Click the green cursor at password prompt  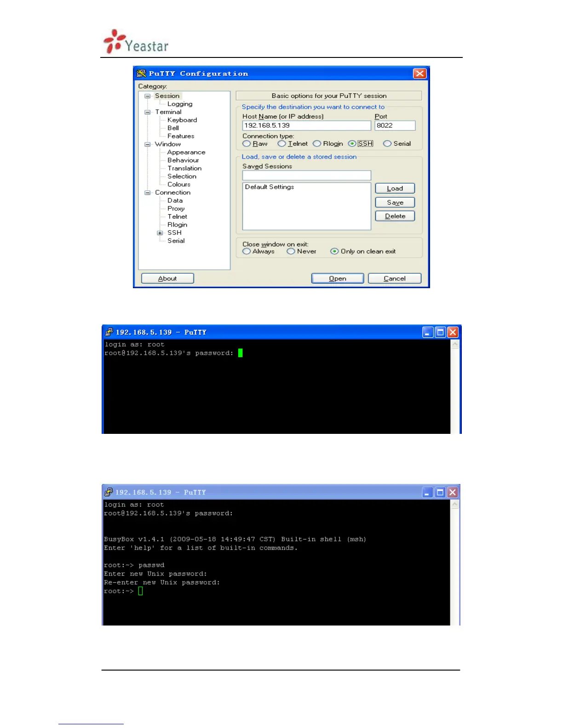coord(240,353)
